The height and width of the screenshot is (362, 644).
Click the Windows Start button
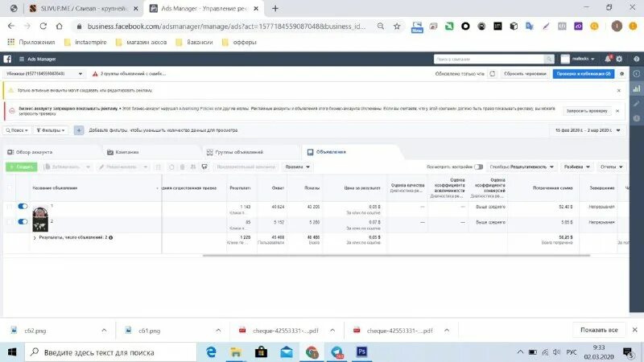pyautogui.click(x=12, y=352)
